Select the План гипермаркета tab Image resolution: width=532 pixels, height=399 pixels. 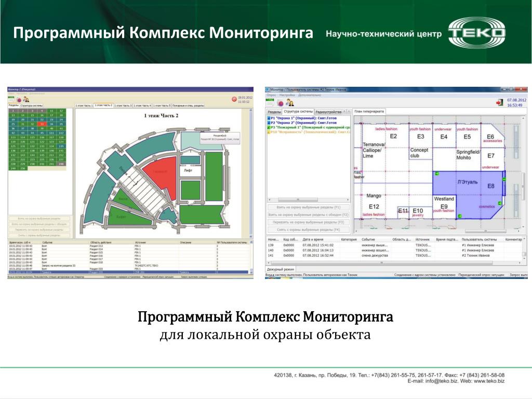(x=369, y=111)
